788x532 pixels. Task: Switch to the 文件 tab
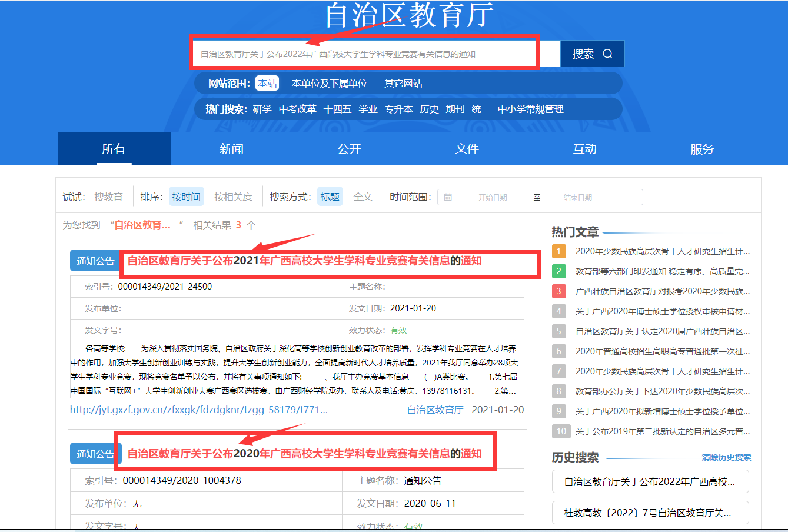tap(467, 149)
